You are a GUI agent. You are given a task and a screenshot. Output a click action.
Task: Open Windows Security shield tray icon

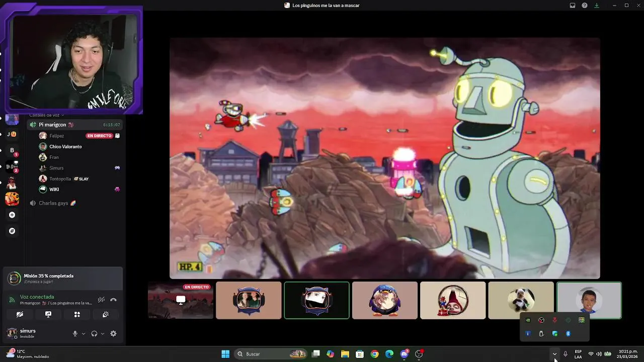point(555,333)
